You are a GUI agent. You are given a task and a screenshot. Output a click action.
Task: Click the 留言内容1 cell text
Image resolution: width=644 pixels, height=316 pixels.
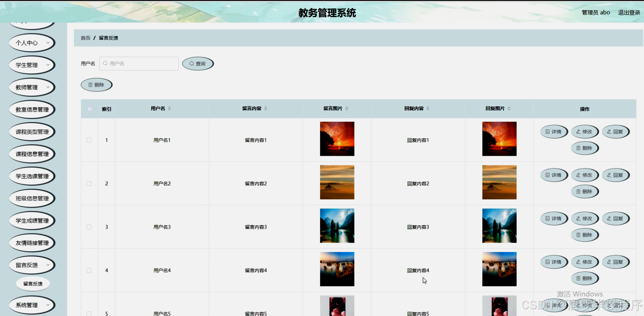click(x=256, y=140)
